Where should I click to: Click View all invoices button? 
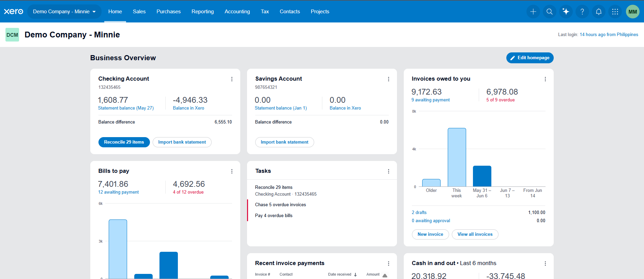coord(475,234)
